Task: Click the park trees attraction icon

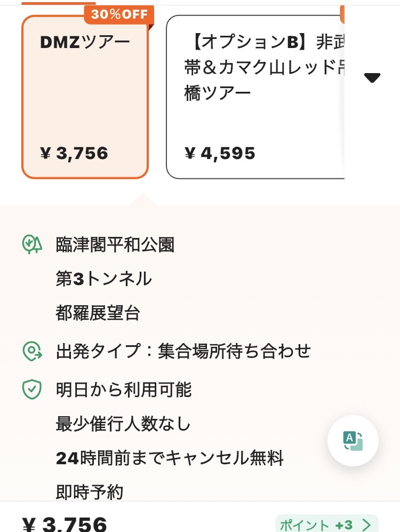Action: [32, 244]
